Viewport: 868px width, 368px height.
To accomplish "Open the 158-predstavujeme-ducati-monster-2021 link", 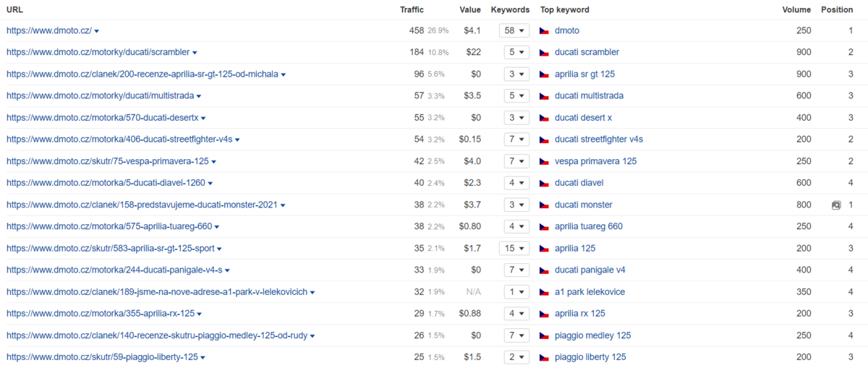I will [142, 205].
